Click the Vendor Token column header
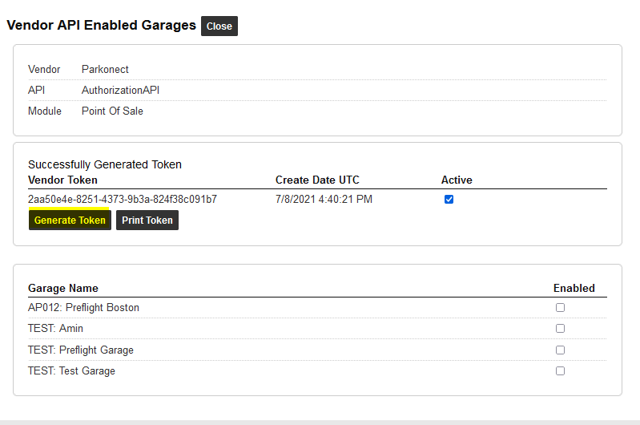Viewport: 640px width, 425px height. click(x=63, y=180)
